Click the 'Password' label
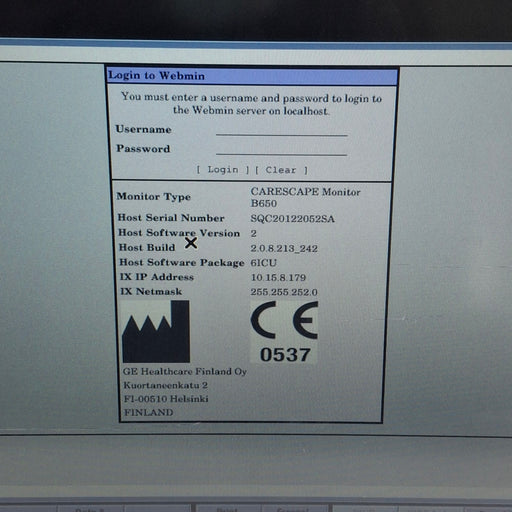 point(143,148)
